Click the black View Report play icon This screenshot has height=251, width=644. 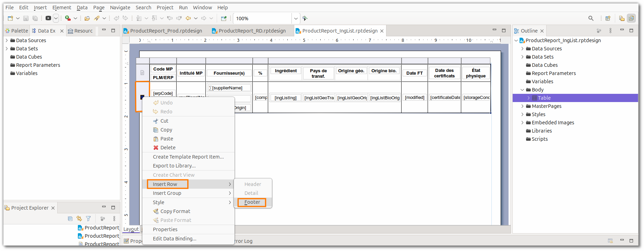click(x=48, y=18)
